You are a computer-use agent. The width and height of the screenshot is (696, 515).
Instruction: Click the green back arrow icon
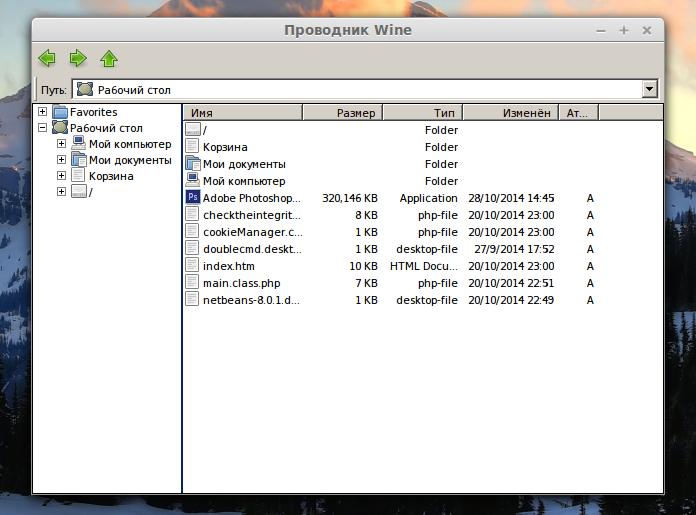(47, 58)
